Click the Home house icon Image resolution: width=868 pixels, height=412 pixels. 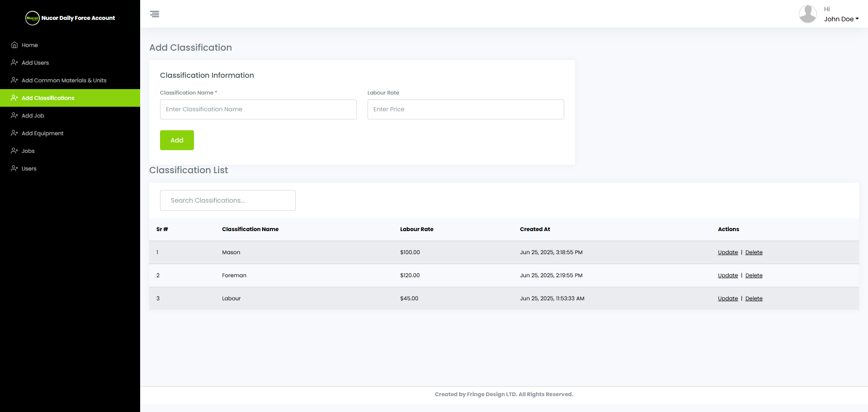(14, 45)
